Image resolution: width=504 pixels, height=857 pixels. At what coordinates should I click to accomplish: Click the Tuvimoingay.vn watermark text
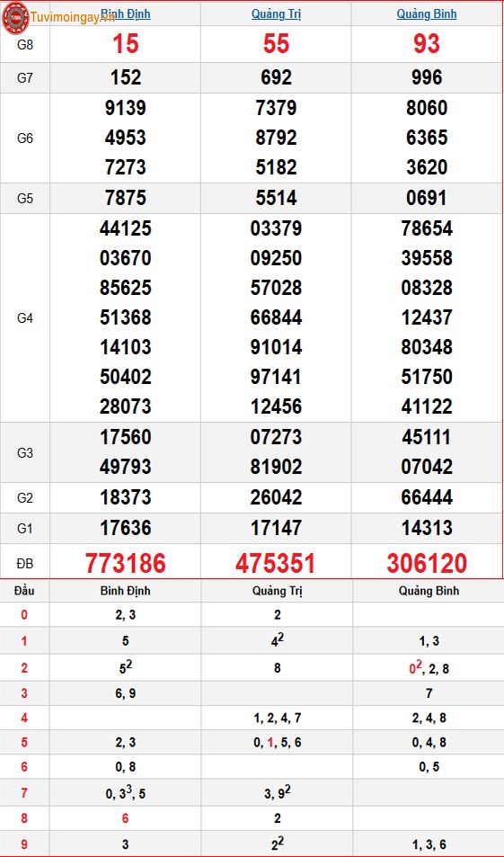point(73,17)
